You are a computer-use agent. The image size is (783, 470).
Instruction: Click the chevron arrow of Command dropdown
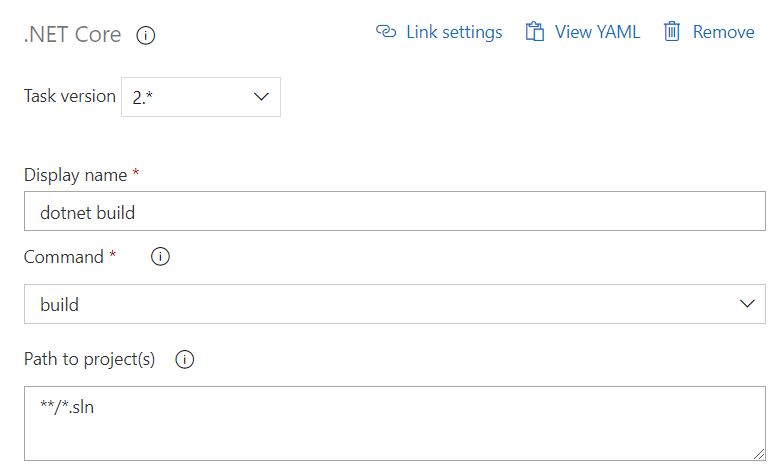(x=747, y=304)
